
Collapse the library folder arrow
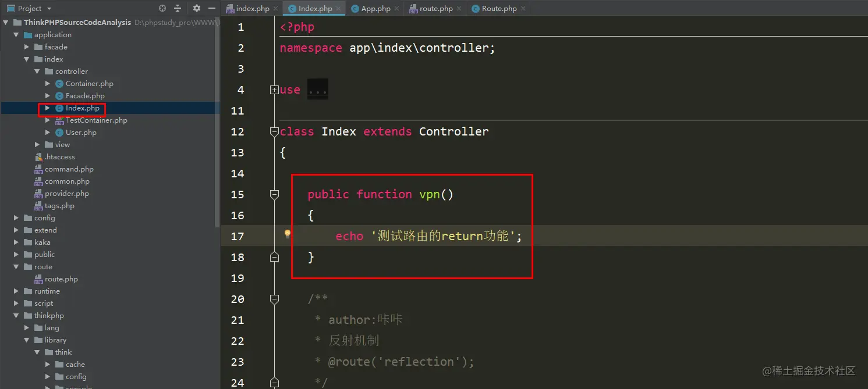pyautogui.click(x=27, y=340)
